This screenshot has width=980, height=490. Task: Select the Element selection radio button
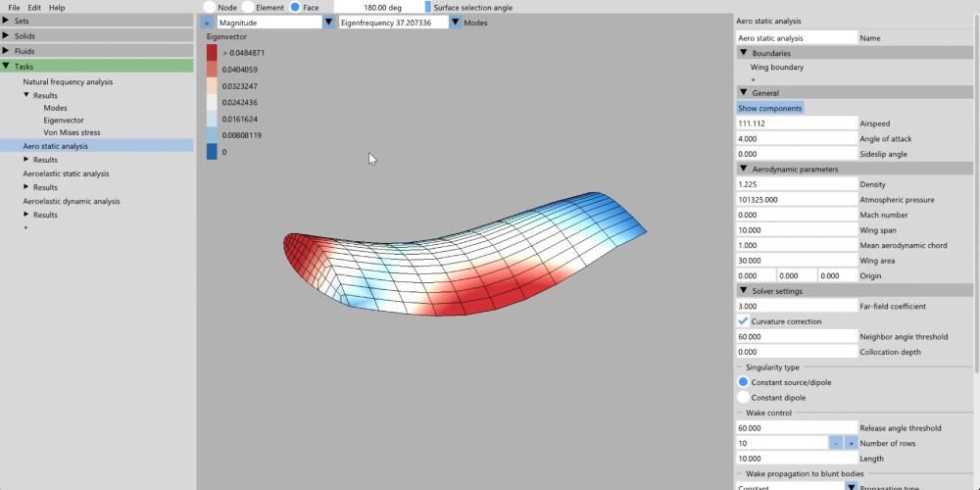[x=248, y=8]
